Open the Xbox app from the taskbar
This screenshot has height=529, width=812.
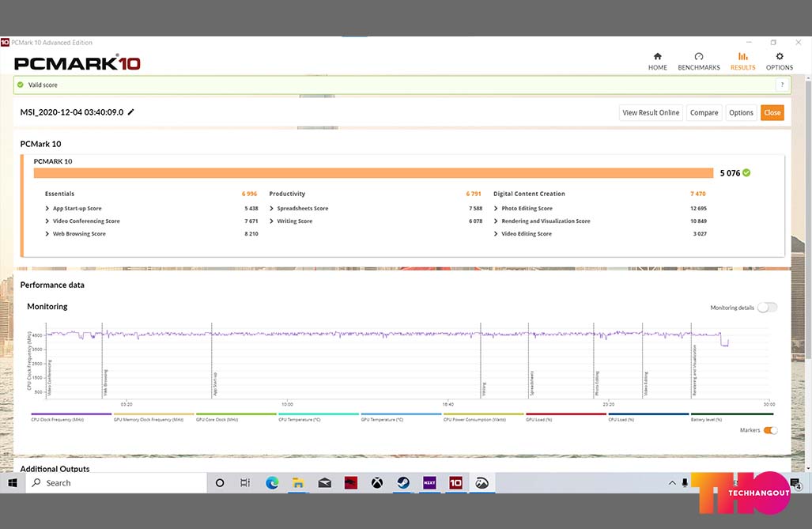[377, 483]
